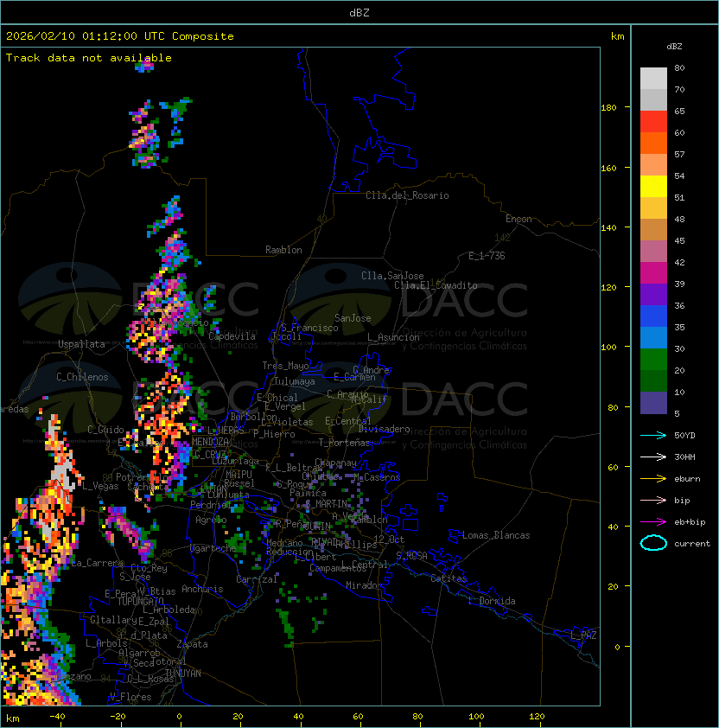Click the timestamp '2026/02/10 01:12:00 UTC Composite'
This screenshot has height=728, width=719.
pyautogui.click(x=120, y=36)
